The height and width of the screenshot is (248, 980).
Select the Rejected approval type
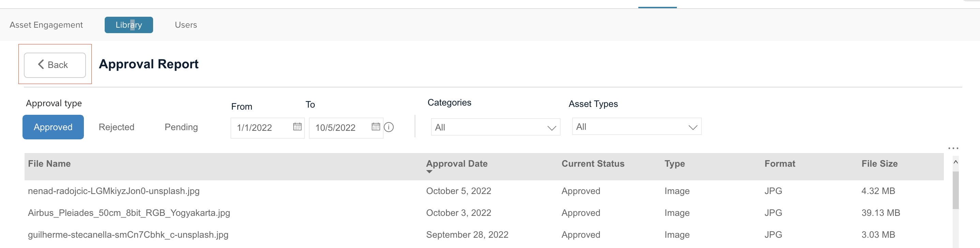click(x=116, y=127)
